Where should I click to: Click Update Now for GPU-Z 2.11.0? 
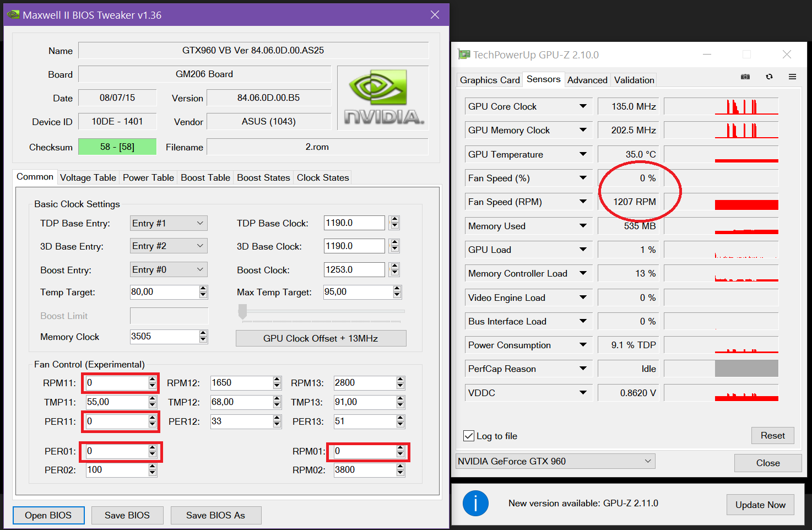tap(761, 505)
